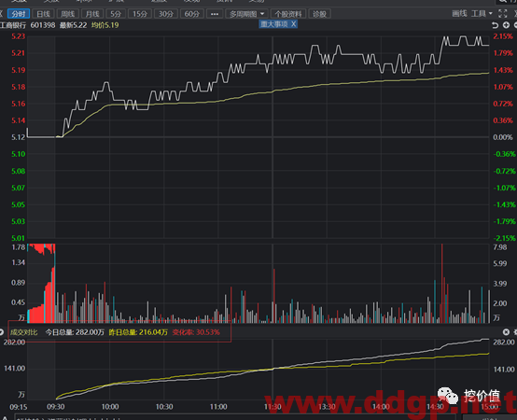Click the circled plus zoom icon

click(x=506, y=25)
